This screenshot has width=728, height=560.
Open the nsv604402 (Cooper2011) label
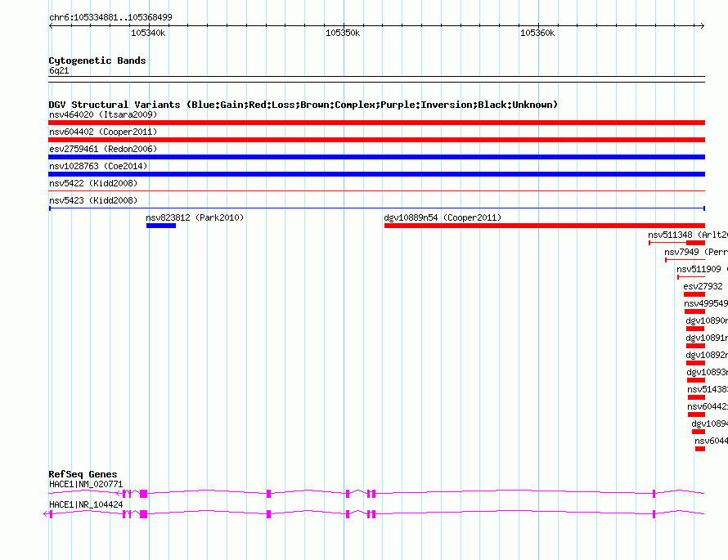(x=103, y=132)
